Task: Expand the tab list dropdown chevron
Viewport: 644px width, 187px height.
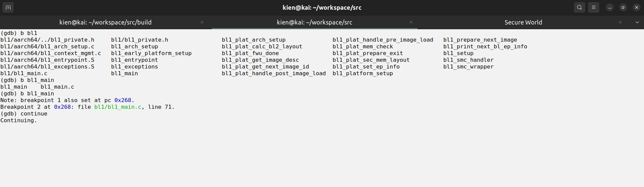Action: pos(637,22)
